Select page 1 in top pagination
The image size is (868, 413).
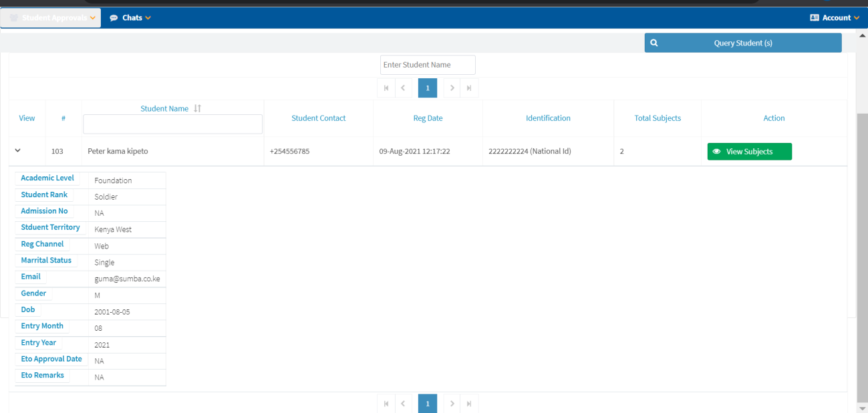[x=428, y=88]
